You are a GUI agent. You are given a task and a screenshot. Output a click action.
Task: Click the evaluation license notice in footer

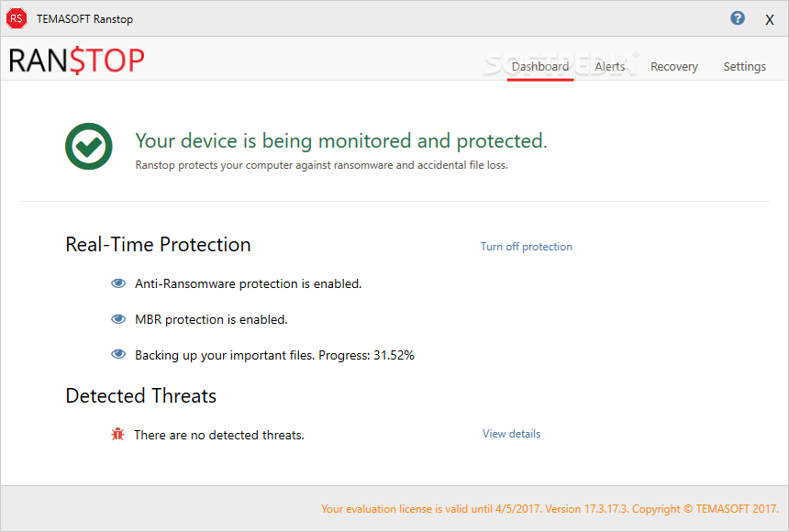(x=550, y=509)
